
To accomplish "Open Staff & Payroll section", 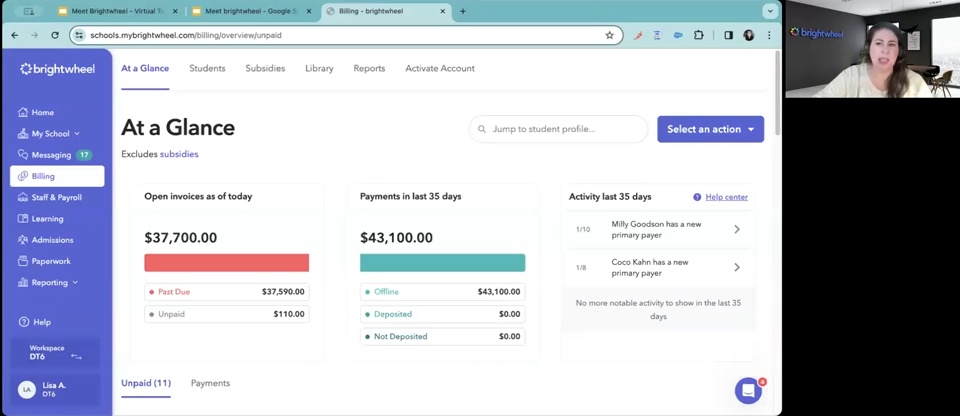I will (x=50, y=197).
